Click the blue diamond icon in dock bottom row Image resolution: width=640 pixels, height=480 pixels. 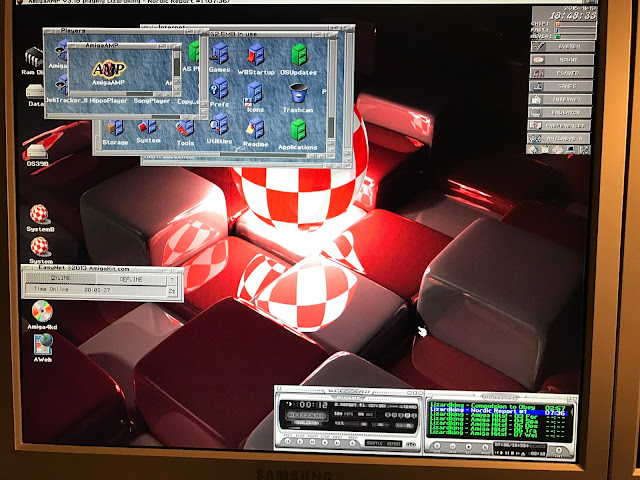coord(532,150)
